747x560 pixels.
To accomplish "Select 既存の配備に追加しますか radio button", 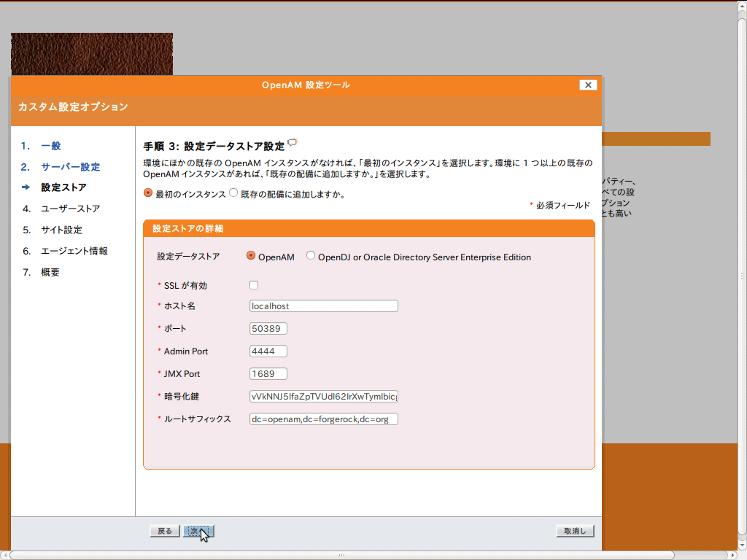I will coord(233,192).
